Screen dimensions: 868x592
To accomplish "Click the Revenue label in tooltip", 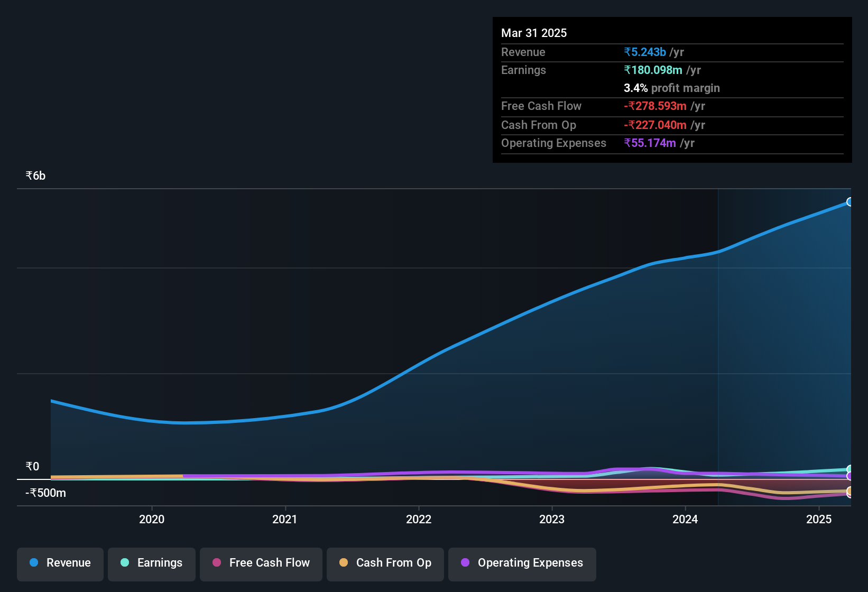I will click(x=523, y=52).
